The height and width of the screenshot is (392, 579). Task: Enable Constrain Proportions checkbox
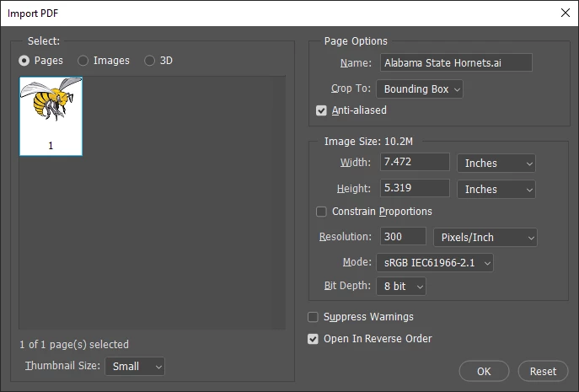[321, 212]
